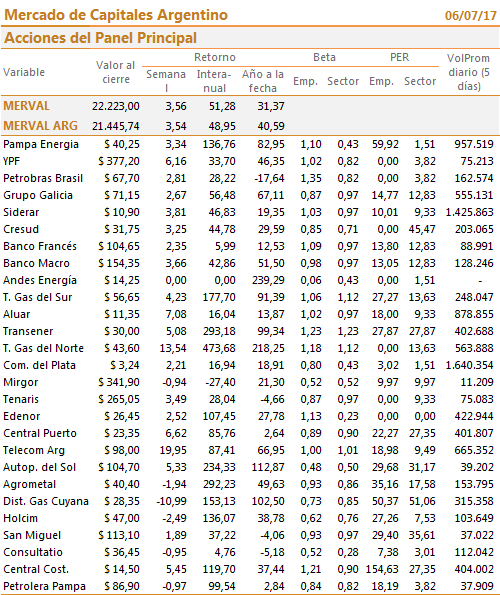
Task: Select the Grupo Galicia row name
Action: pyautogui.click(x=38, y=195)
